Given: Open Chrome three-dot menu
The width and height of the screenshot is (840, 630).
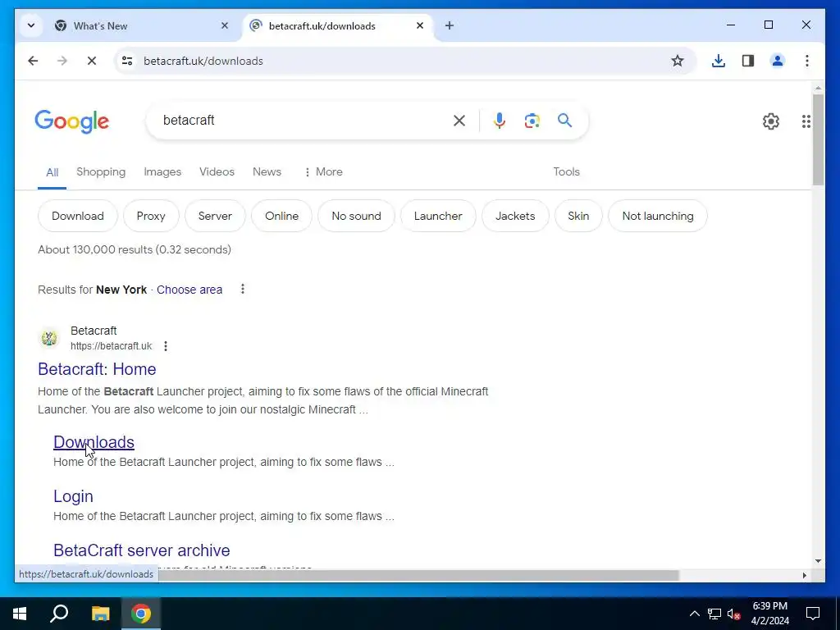Looking at the screenshot, I should [807, 61].
